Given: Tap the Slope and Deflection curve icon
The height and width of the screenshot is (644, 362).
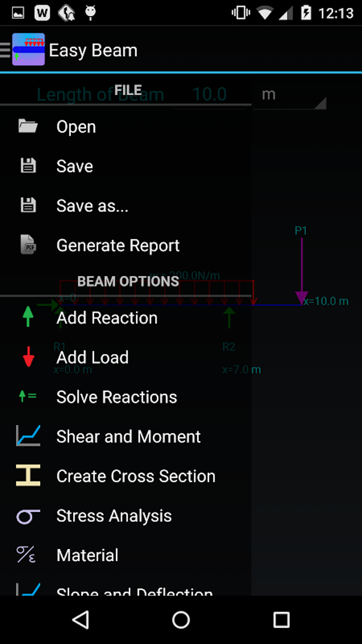Looking at the screenshot, I should (28, 590).
